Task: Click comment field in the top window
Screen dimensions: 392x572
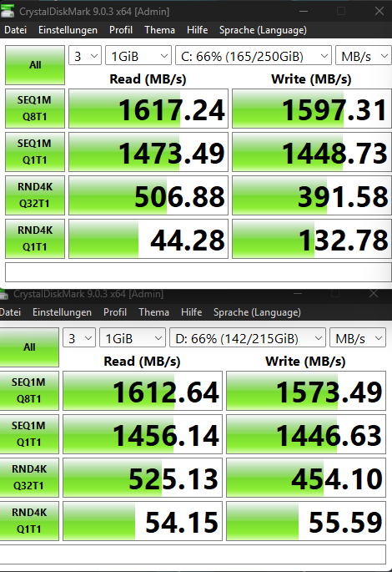Action: point(199,272)
